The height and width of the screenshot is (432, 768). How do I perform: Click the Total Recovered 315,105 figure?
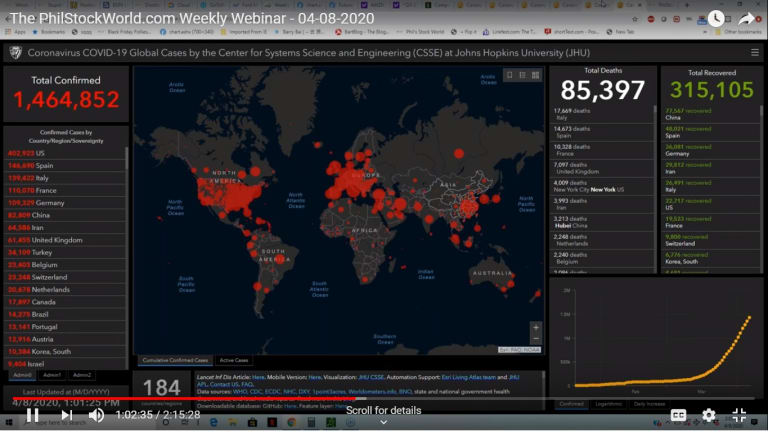tap(711, 90)
